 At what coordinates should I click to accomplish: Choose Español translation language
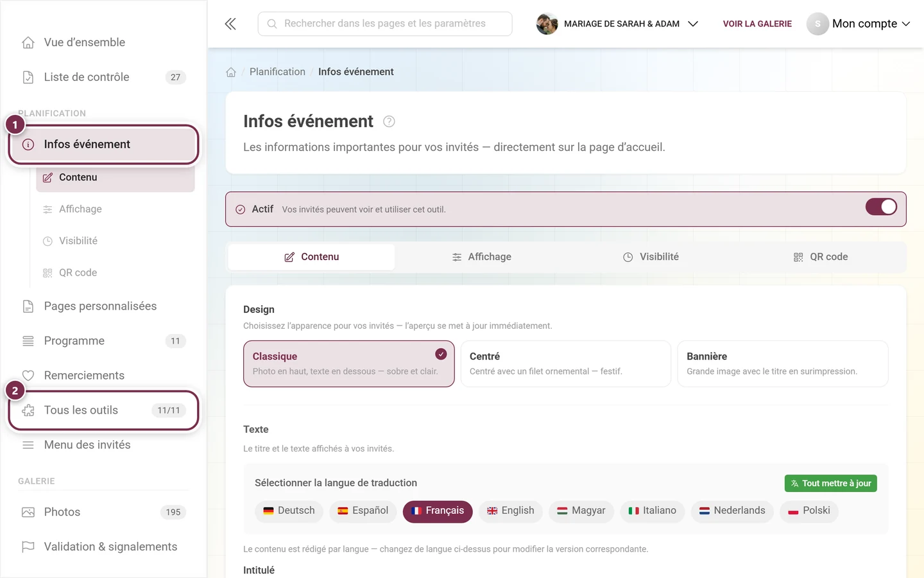(x=363, y=511)
